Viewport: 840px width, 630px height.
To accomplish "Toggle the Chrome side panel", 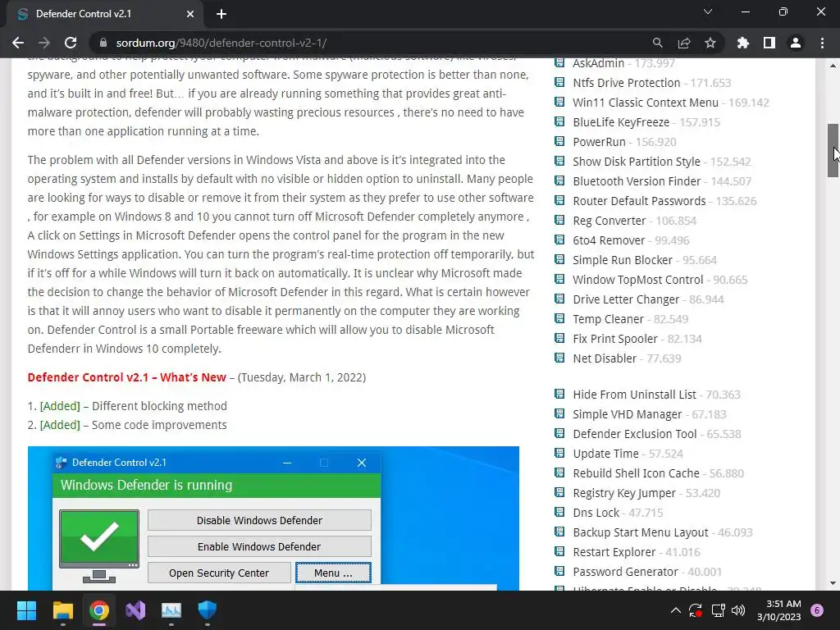I will pyautogui.click(x=769, y=43).
